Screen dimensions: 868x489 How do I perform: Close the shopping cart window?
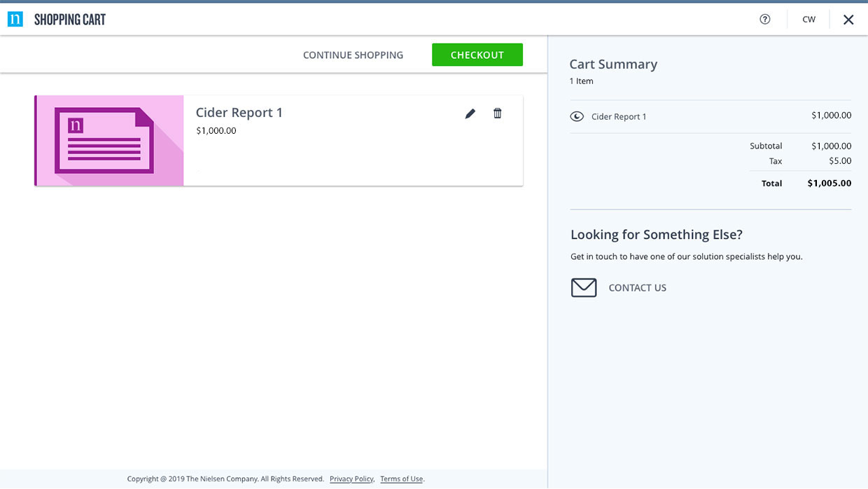[x=848, y=20]
